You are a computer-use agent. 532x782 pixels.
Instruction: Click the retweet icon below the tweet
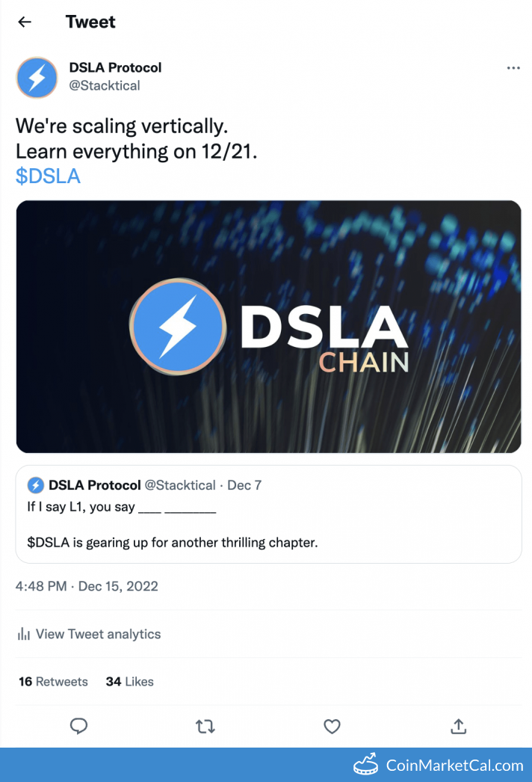(x=205, y=726)
